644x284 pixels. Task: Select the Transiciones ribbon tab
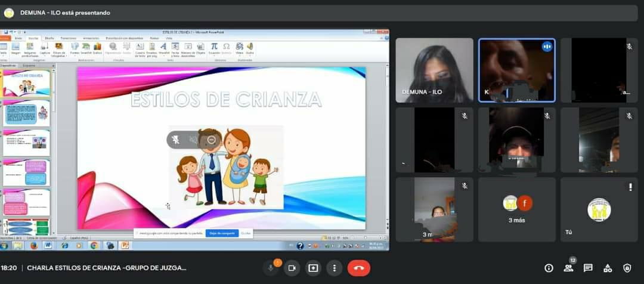coord(68,38)
